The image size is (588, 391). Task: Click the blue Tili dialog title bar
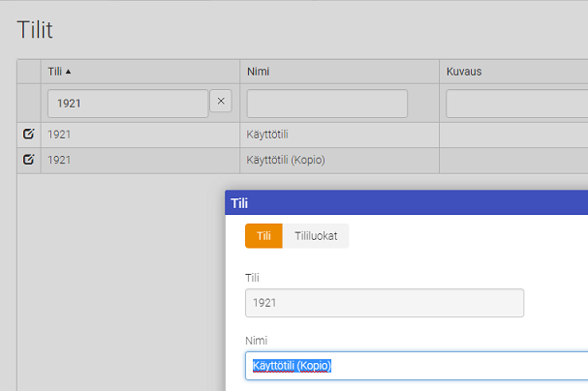[407, 202]
